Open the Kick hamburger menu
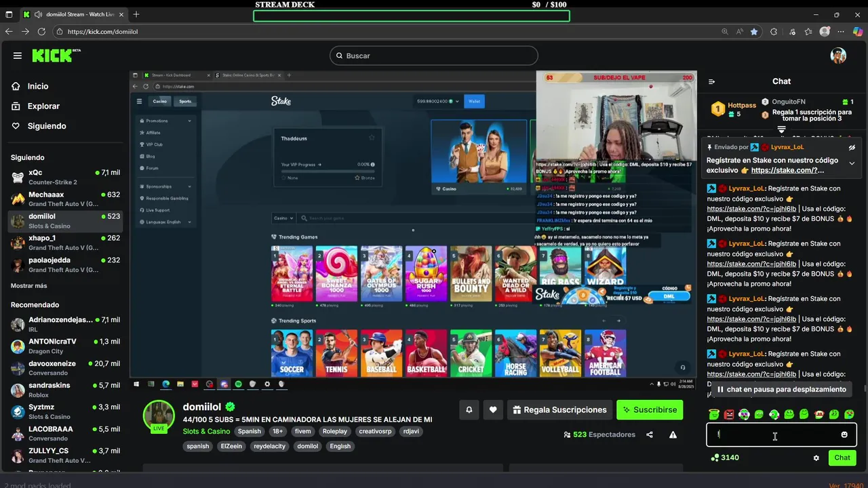This screenshot has width=868, height=488. point(18,56)
